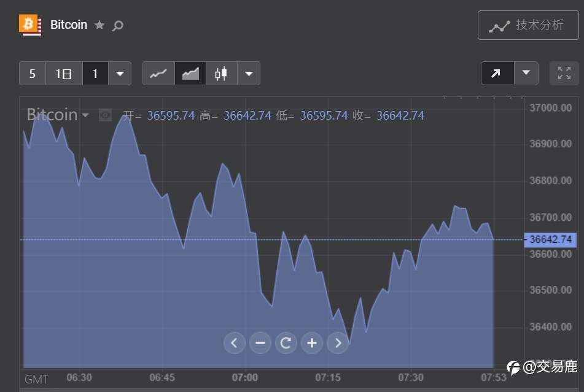Image resolution: width=584 pixels, height=392 pixels.
Task: Select the arrow drawing tool
Action: (497, 73)
